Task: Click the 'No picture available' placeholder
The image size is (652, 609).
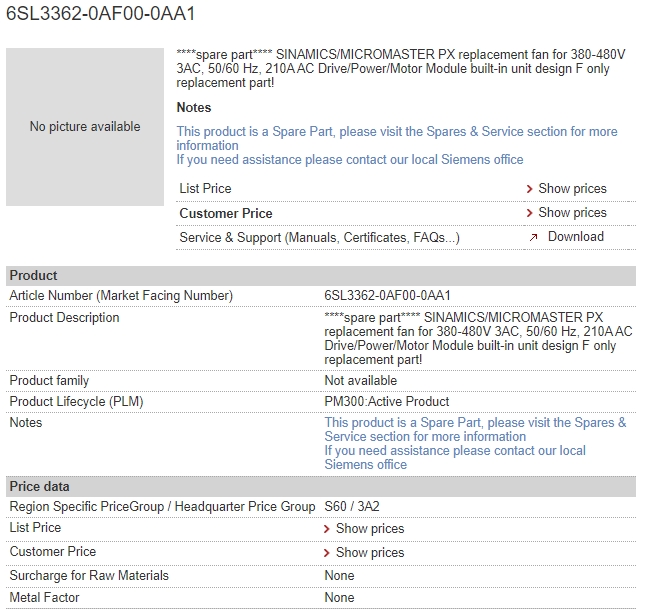Action: click(x=85, y=127)
